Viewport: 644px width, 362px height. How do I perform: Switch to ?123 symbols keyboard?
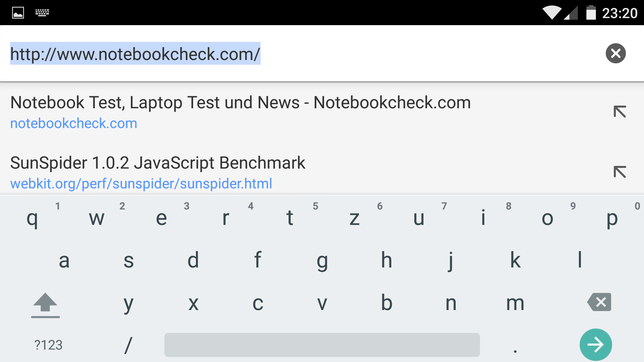pyautogui.click(x=48, y=345)
